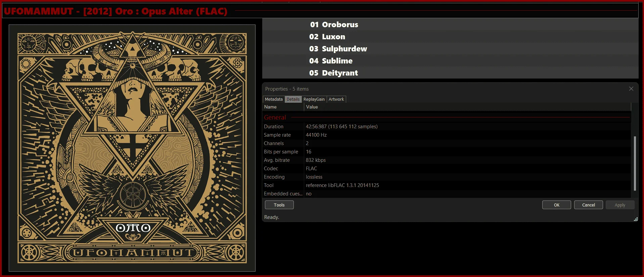Close the Properties dialog with the X icon
The height and width of the screenshot is (277, 644).
click(631, 89)
